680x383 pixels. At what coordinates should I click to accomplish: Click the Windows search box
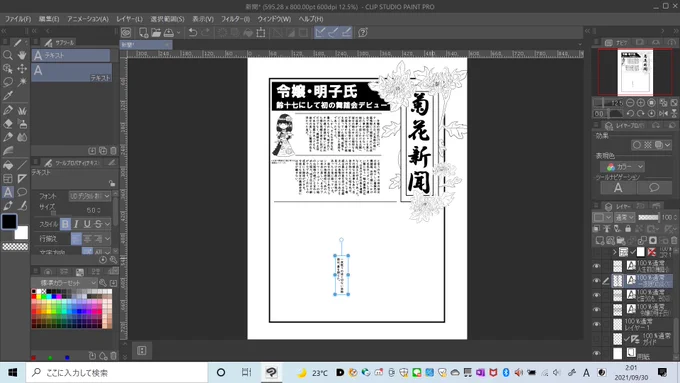[117, 373]
